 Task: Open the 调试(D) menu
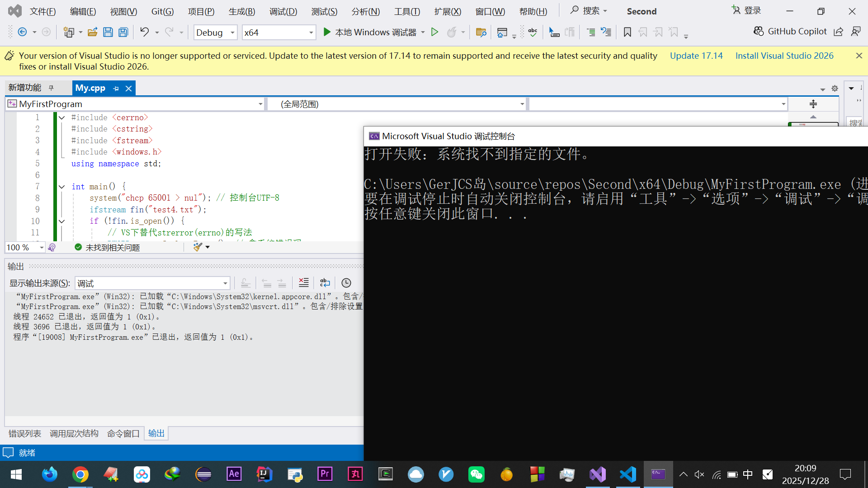[283, 11]
